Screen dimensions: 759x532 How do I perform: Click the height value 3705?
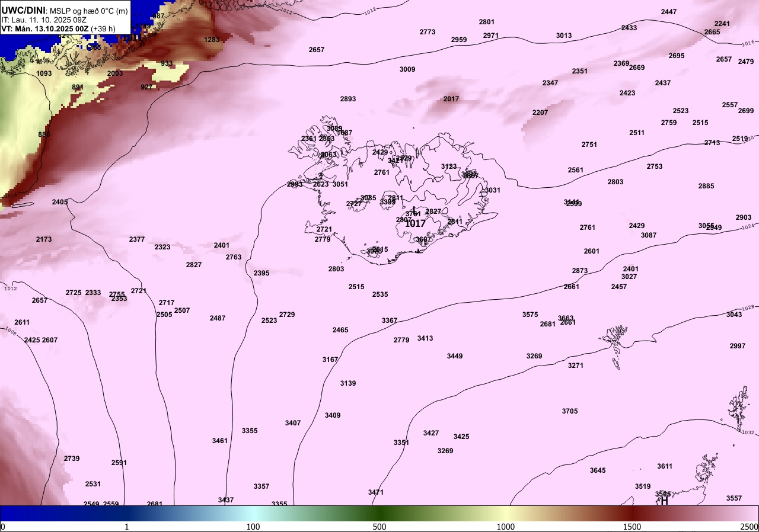coord(570,411)
